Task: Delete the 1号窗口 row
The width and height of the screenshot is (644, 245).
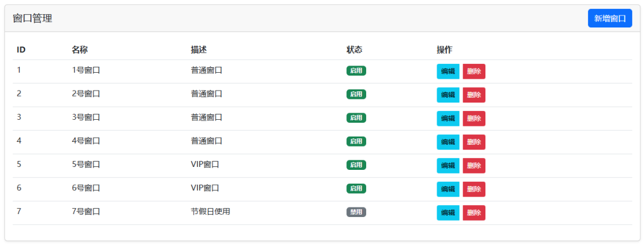Action: click(x=474, y=72)
